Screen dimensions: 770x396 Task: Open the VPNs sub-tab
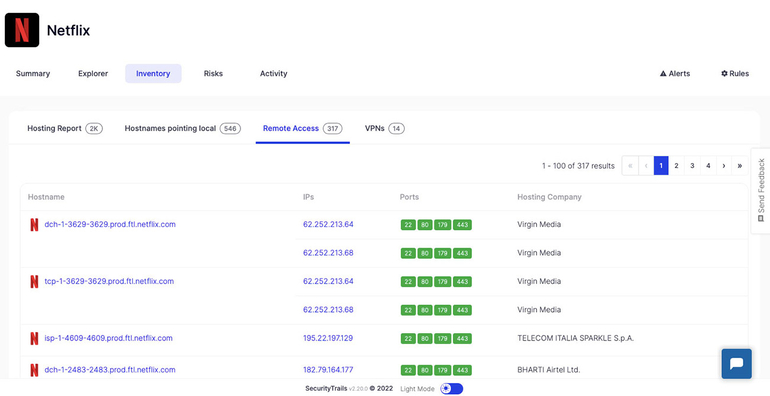point(385,129)
